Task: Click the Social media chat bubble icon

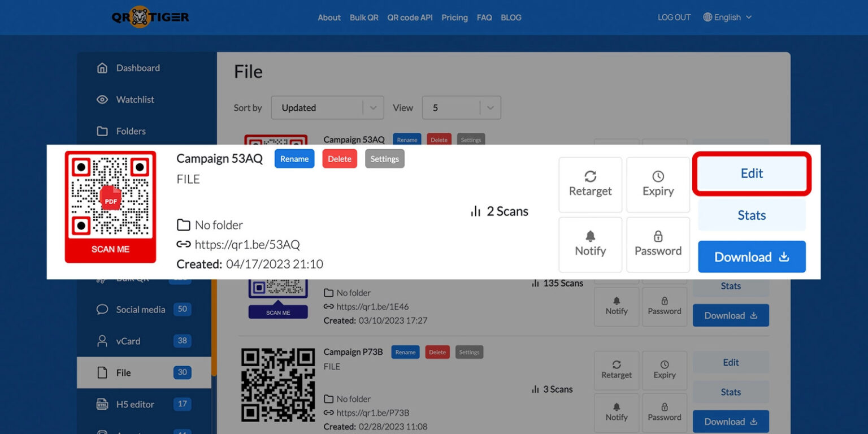Action: point(102,310)
